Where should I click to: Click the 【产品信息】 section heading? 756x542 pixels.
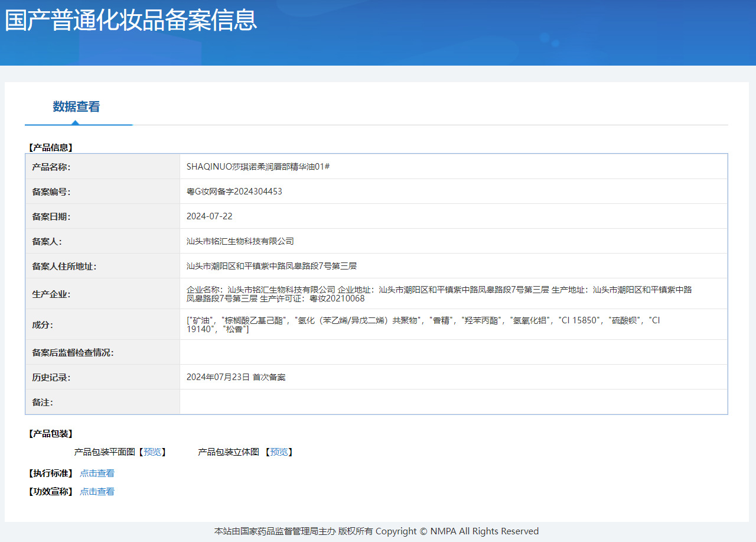(50, 148)
